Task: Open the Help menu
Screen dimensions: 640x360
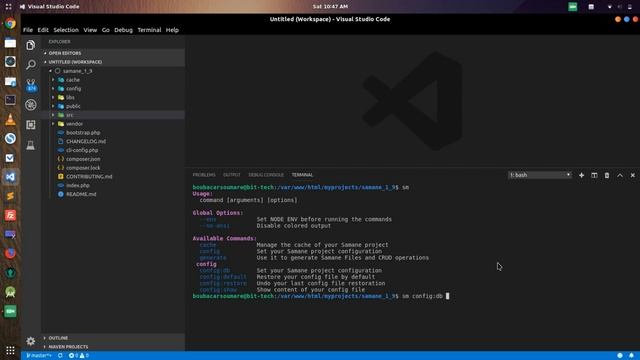Action: point(172,30)
